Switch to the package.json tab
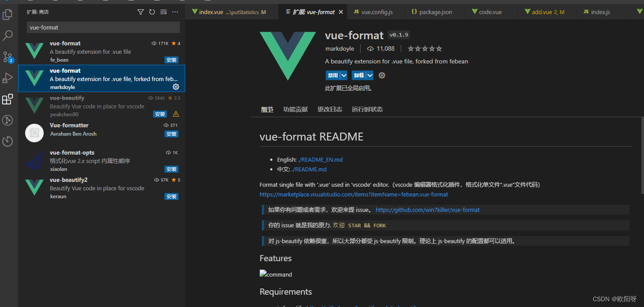The height and width of the screenshot is (307, 644). click(435, 12)
